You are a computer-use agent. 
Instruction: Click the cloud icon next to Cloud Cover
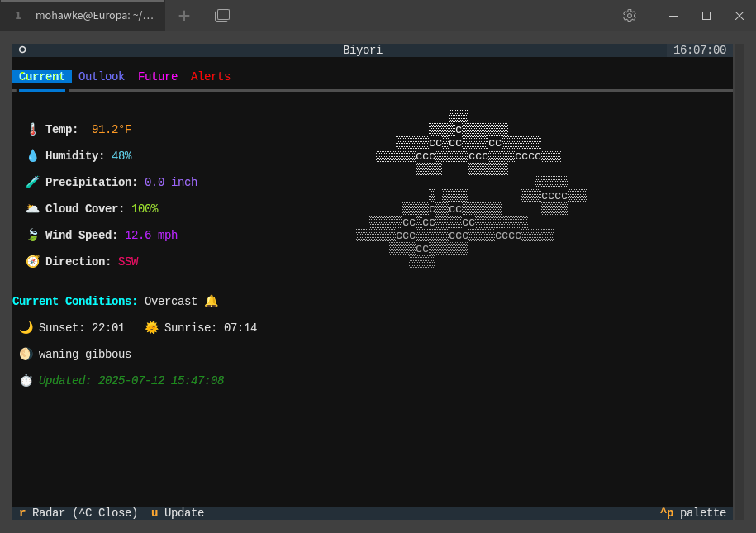[x=32, y=209]
